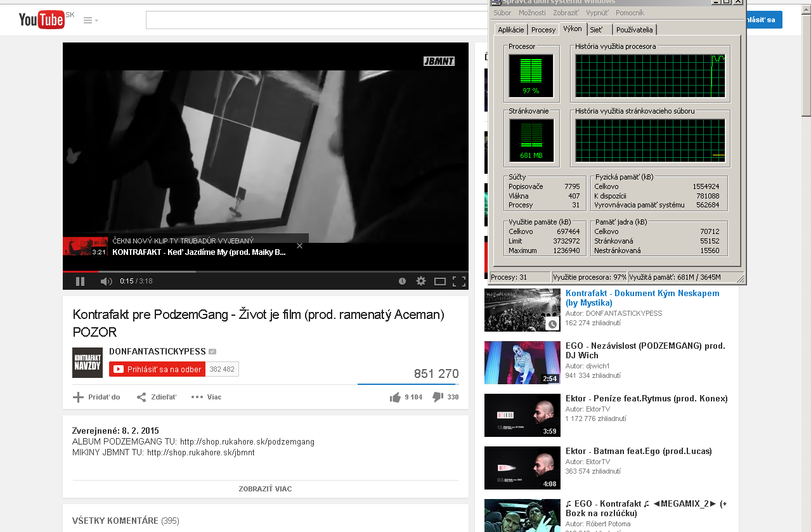811x532 pixels.
Task: Open 'EGO - Nezávislost (PODZEMGANG)' video title
Action: pos(646,351)
